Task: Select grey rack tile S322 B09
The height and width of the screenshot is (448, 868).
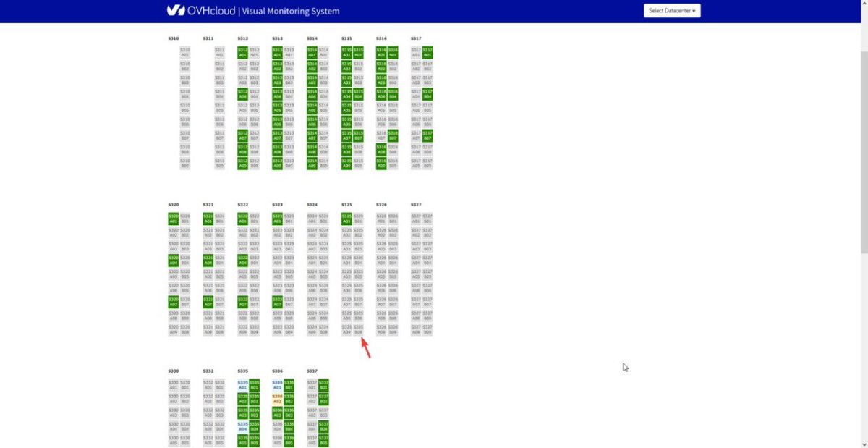Action: click(x=254, y=329)
